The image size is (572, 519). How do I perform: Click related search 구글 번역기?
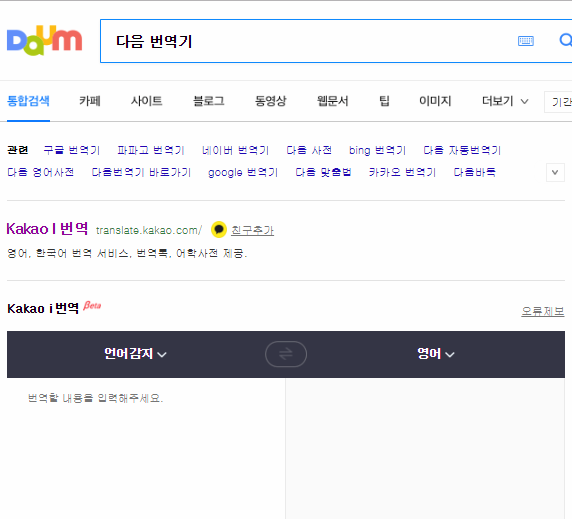point(72,150)
